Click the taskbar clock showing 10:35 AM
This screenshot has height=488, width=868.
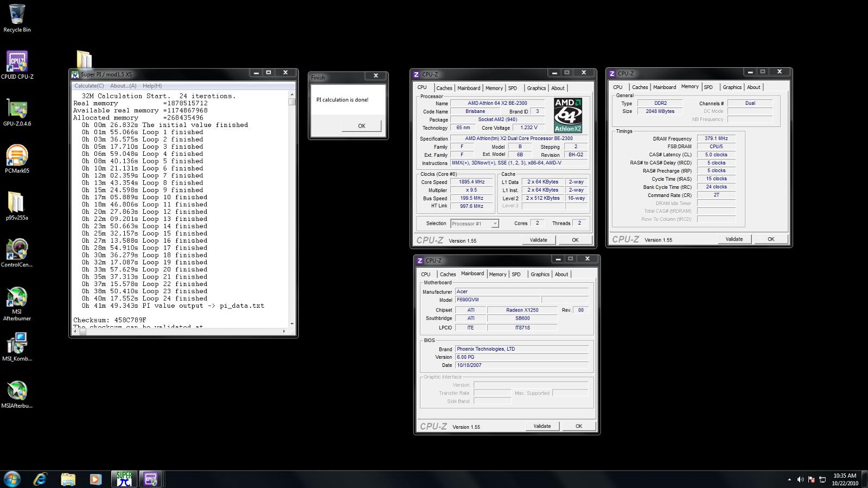pos(845,479)
